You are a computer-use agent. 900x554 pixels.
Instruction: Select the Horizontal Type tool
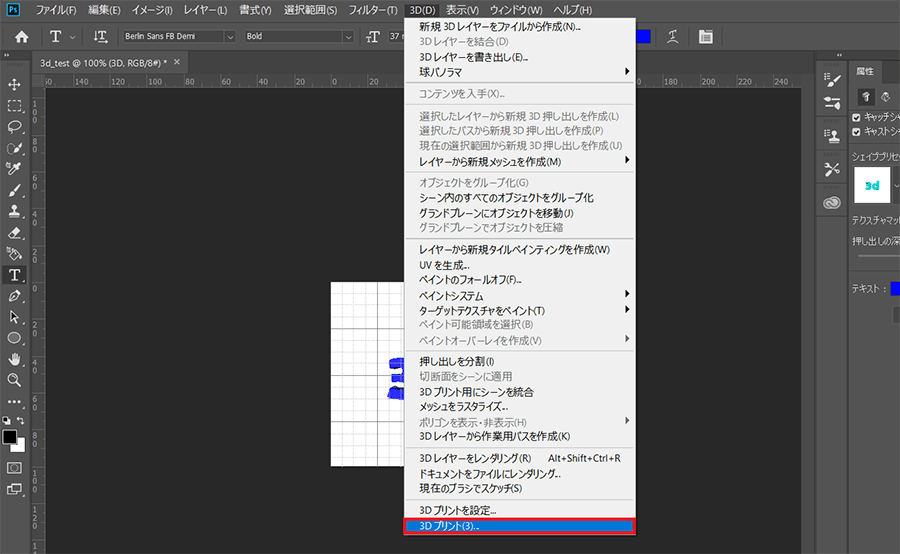[x=14, y=275]
